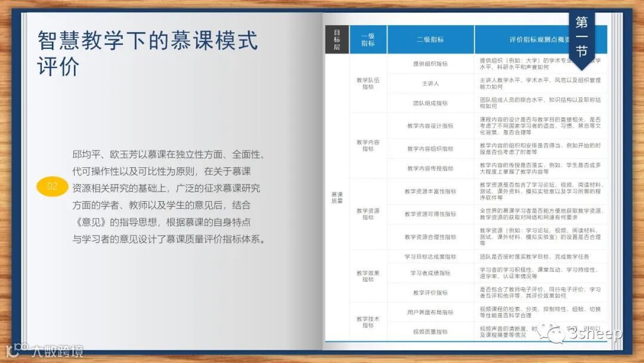644x363 pixels.
Task: Select the 团队组成指标 cell
Action: coord(431,103)
